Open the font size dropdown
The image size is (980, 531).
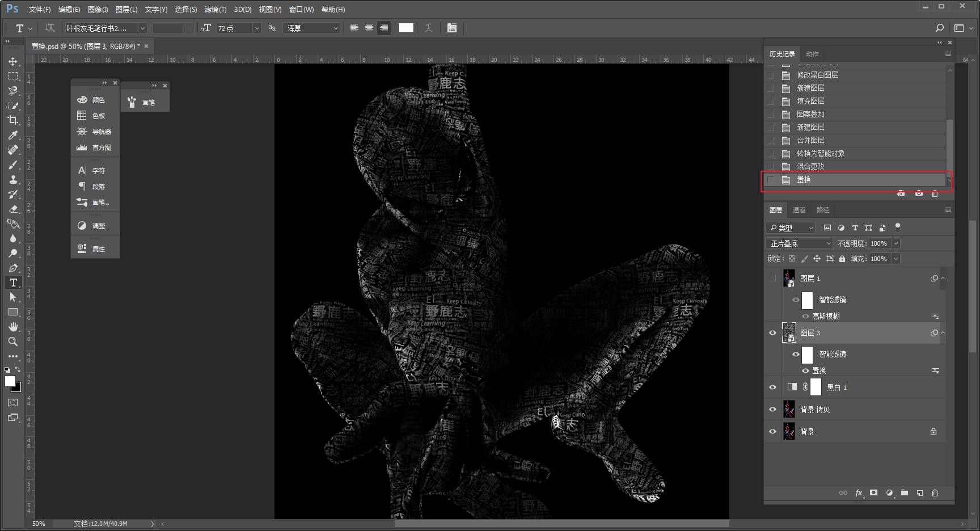257,28
